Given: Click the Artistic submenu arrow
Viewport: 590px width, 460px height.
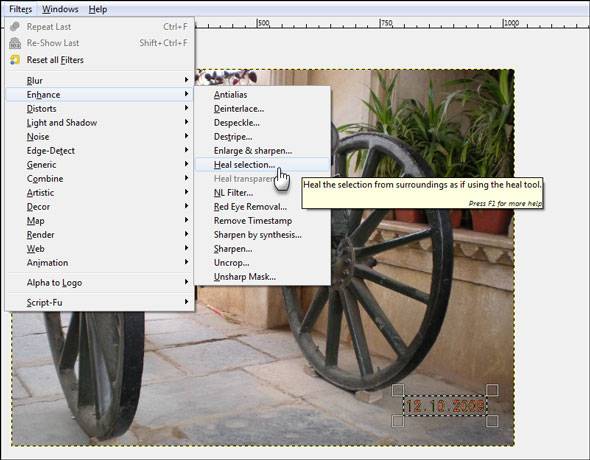Looking at the screenshot, I should (x=186, y=192).
